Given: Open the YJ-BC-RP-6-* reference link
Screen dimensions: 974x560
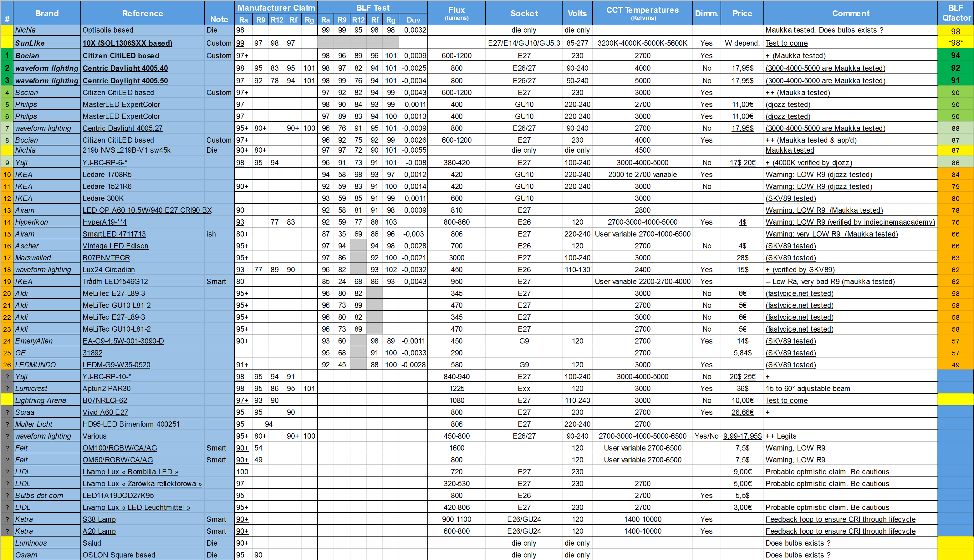Looking at the screenshot, I should click(105, 162).
